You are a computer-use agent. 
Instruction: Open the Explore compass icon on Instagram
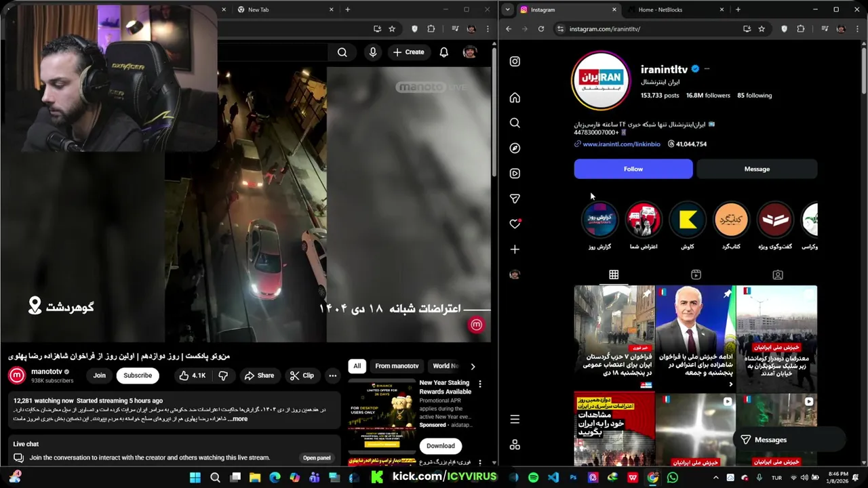click(515, 148)
